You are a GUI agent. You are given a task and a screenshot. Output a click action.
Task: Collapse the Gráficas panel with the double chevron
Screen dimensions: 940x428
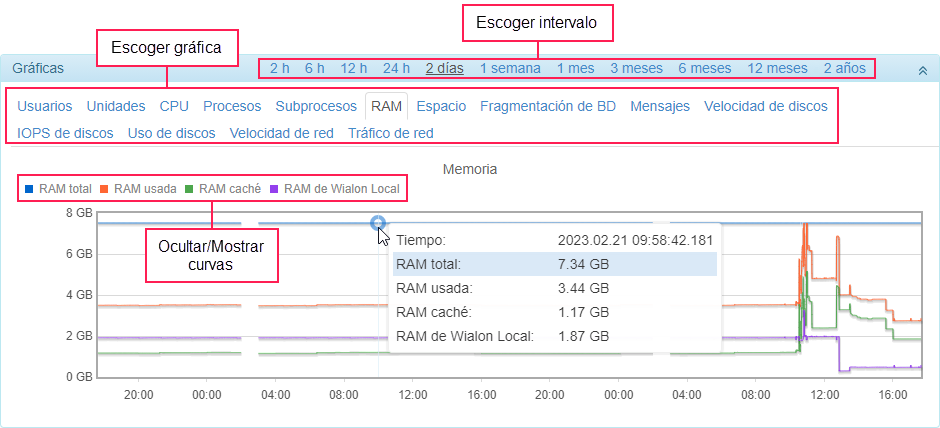click(923, 70)
